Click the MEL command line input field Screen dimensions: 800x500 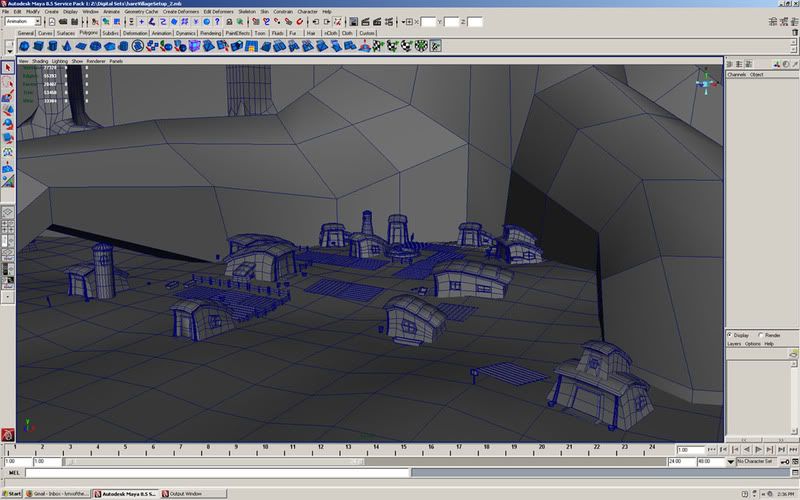tap(217, 473)
